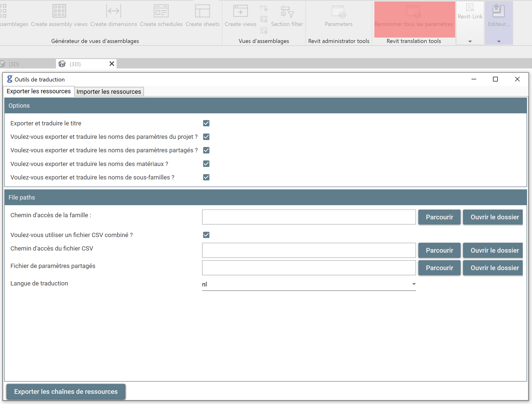Click the Create sheets icon
This screenshot has width=532, height=404.
(x=202, y=11)
